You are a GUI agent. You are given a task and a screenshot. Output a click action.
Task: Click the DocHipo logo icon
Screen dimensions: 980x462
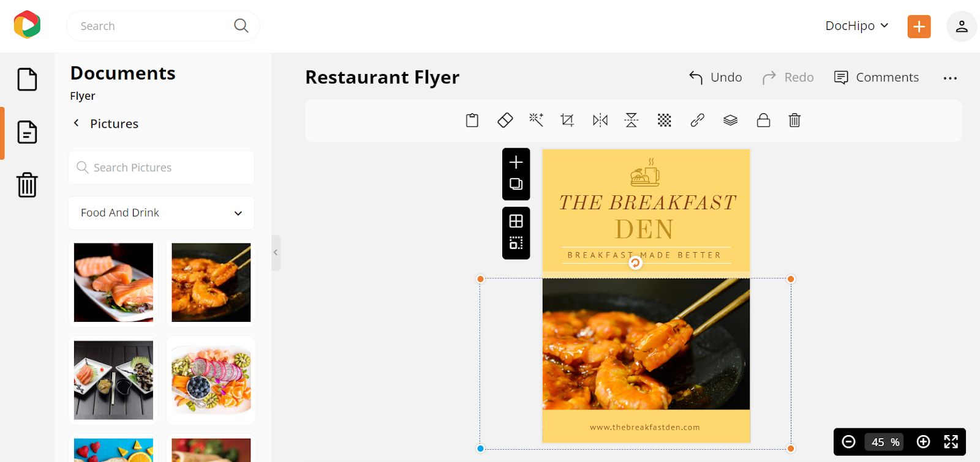27,25
